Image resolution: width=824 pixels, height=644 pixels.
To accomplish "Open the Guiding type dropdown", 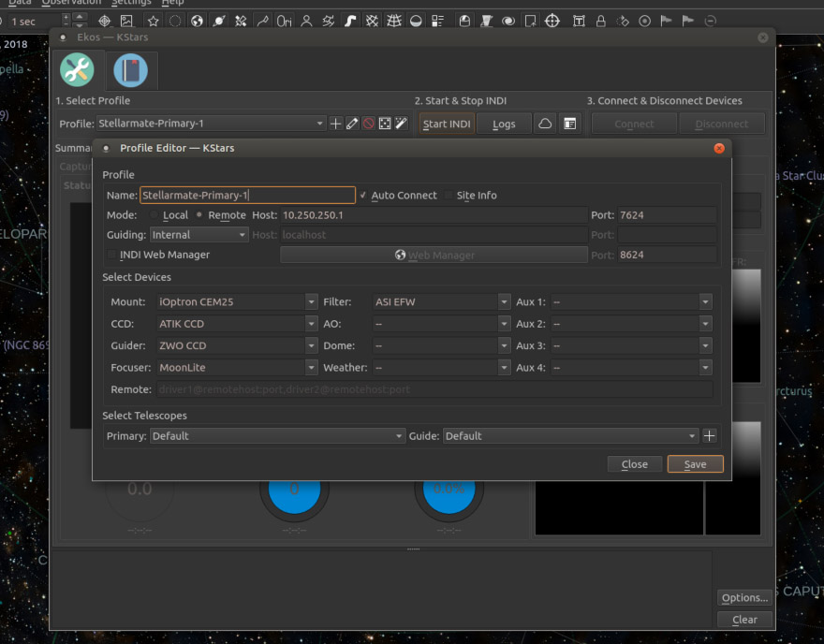I will [x=199, y=235].
